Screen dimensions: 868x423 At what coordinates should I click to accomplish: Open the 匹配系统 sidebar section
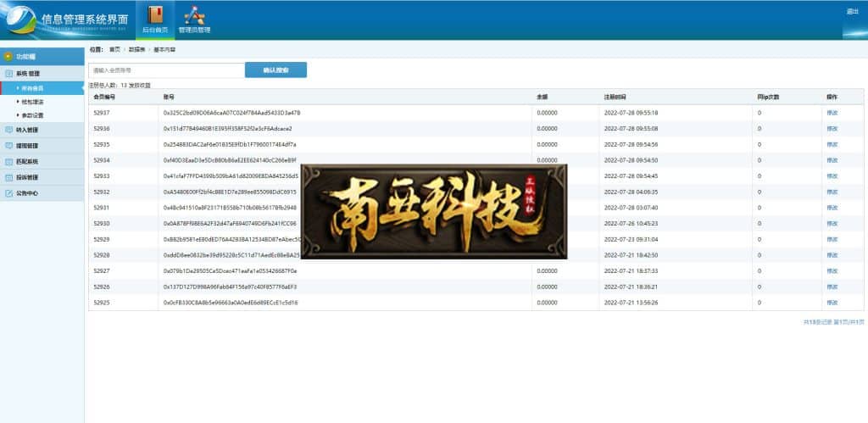click(x=42, y=162)
